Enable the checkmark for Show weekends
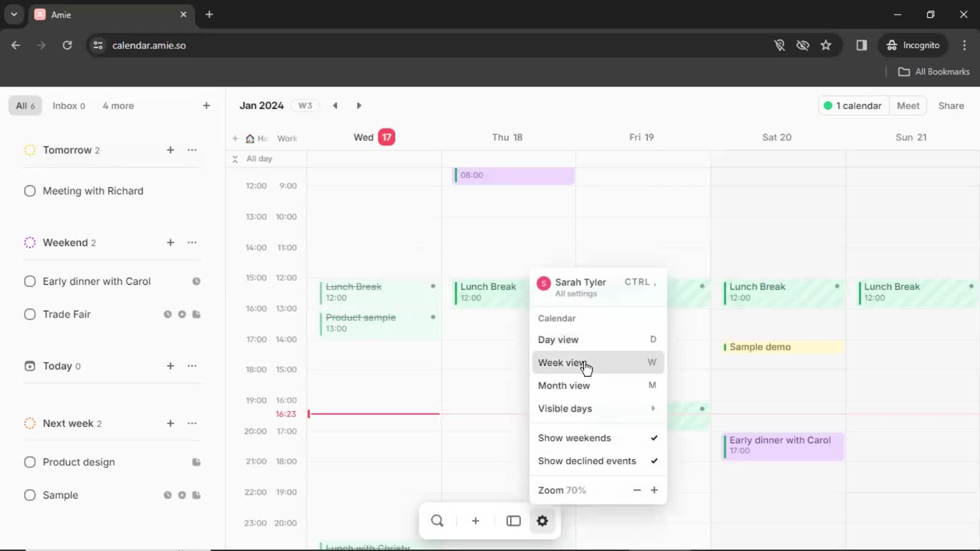Viewport: 980px width, 551px height. (652, 437)
